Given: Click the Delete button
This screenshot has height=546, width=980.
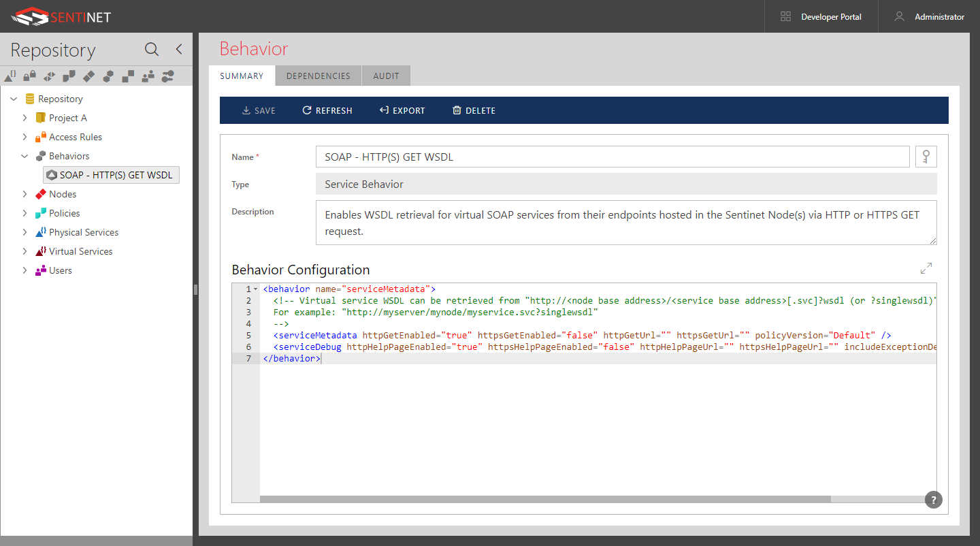Looking at the screenshot, I should pos(474,110).
